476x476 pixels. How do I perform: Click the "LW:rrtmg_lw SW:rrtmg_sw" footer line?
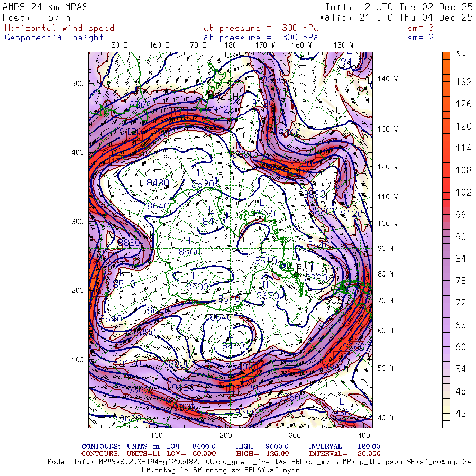[221, 470]
